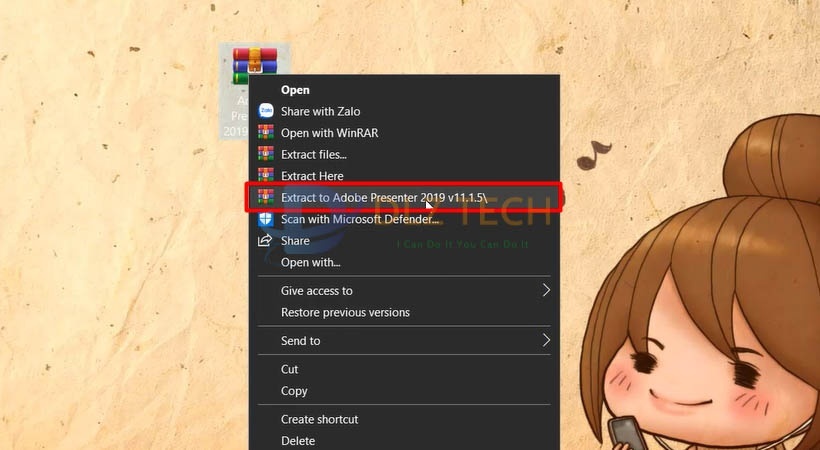Screen dimensions: 820x450
Task: Click the Share arrow icon
Action: [x=266, y=241]
